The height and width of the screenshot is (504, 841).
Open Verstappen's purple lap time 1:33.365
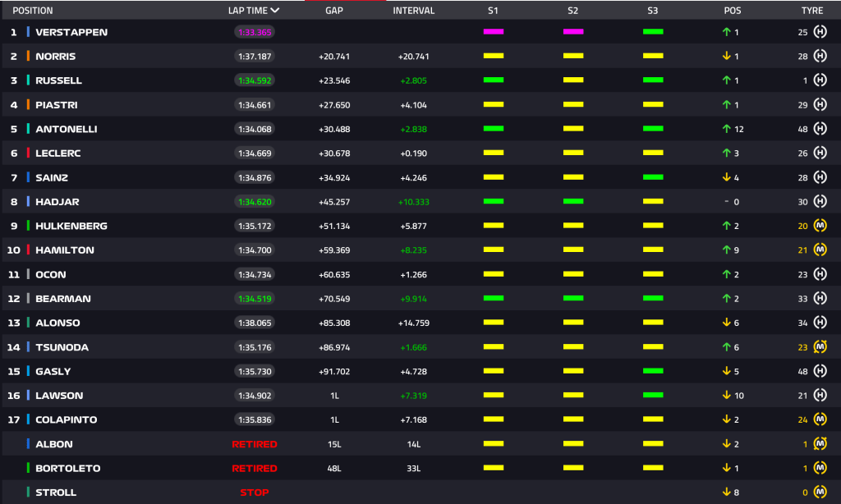pyautogui.click(x=255, y=32)
